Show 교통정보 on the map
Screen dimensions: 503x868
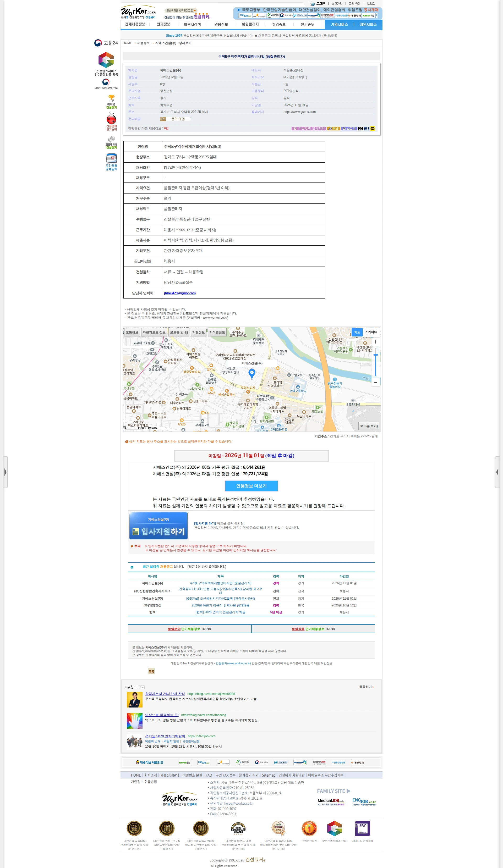(132, 332)
